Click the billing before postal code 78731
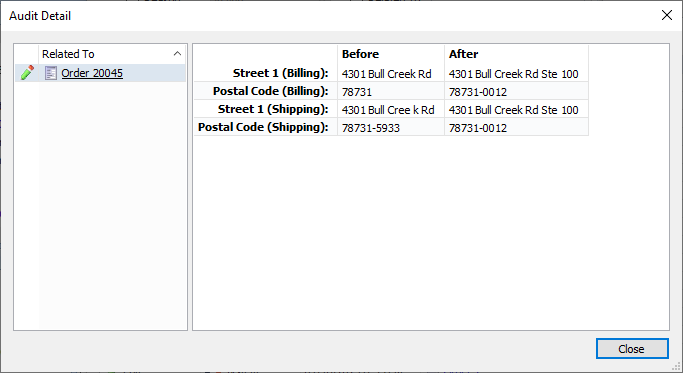 pos(357,92)
